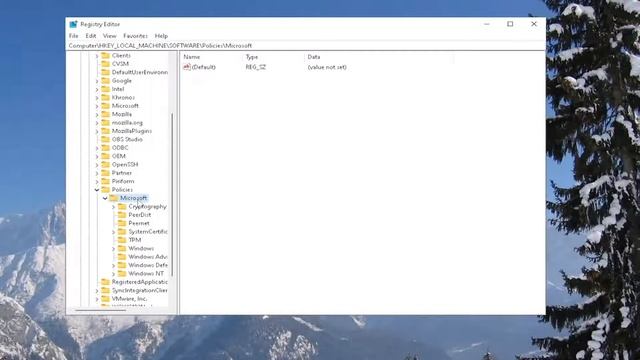The image size is (640, 360).
Task: Select the (Default) value name
Action: (204, 67)
